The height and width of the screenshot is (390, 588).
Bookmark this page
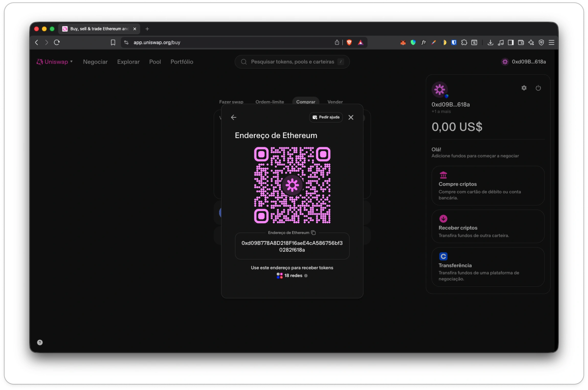113,42
